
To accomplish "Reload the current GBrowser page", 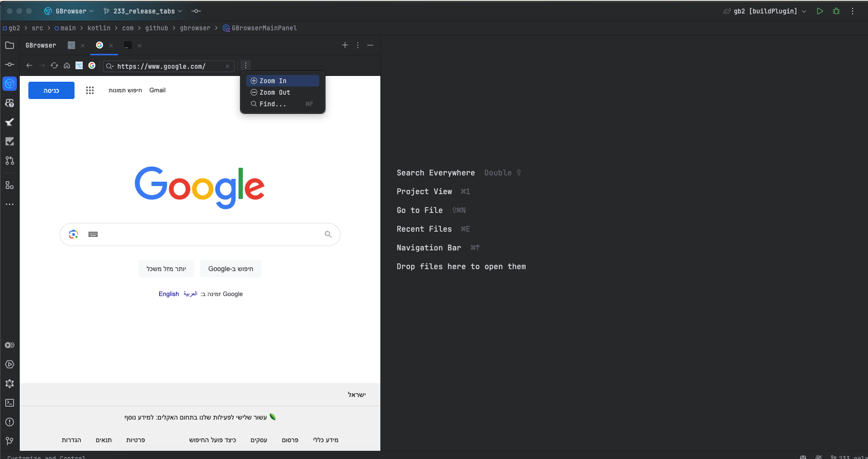I will [54, 66].
